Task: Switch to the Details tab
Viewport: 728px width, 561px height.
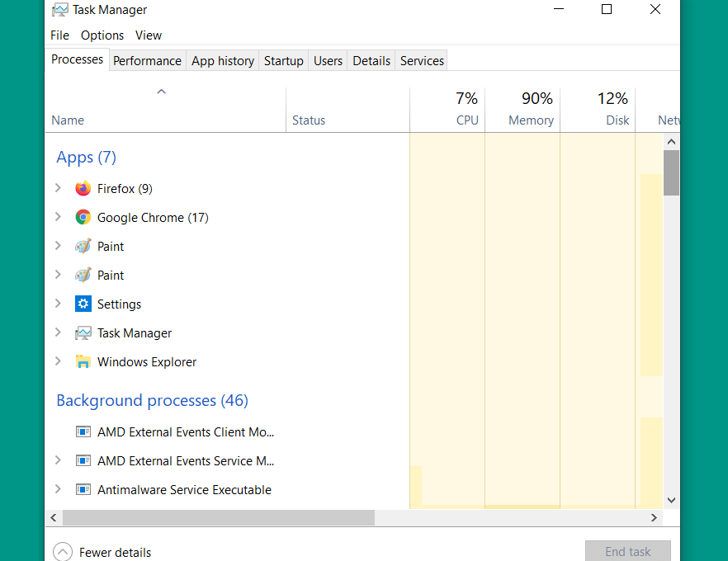Action: coord(371,61)
